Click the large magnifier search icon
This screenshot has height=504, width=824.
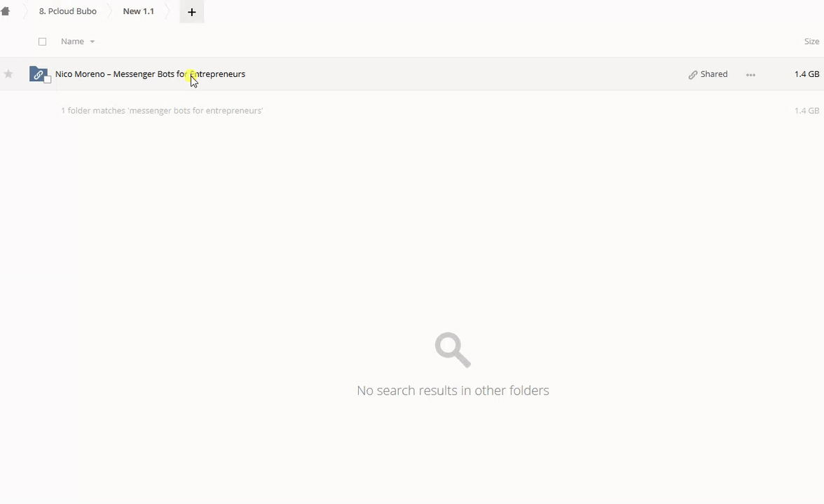453,349
